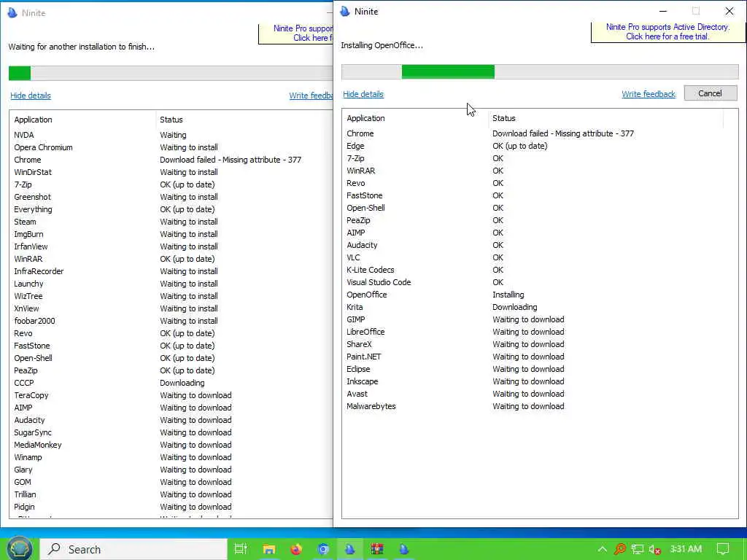Screen dimensions: 747x560
Task: Open the WinRAR taskbar icon
Action: [377, 549]
